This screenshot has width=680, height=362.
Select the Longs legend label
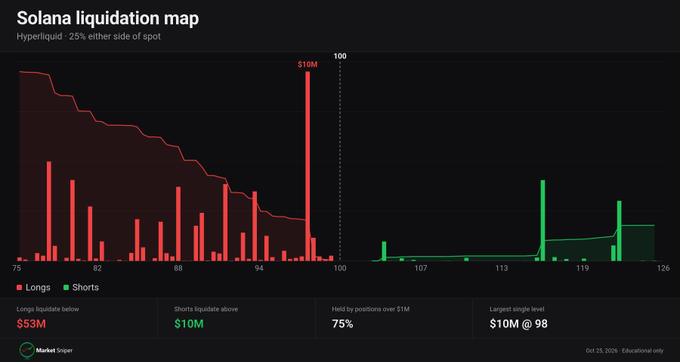38,287
